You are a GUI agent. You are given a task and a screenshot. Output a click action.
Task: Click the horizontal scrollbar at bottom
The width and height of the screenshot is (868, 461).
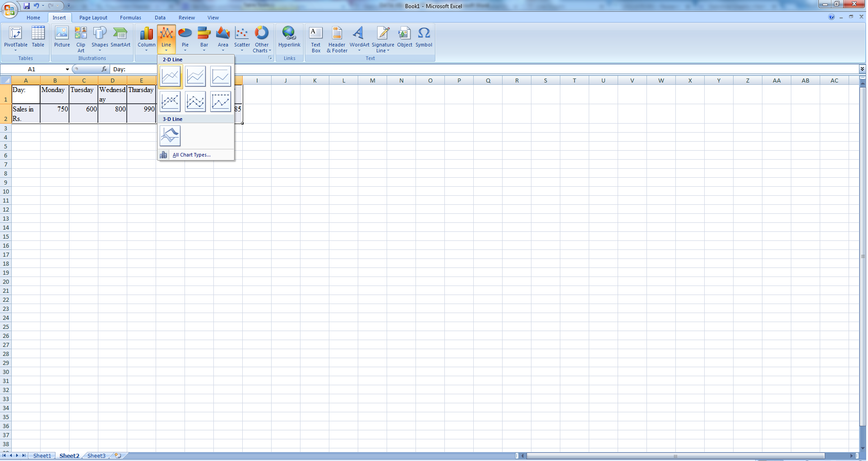click(x=675, y=456)
